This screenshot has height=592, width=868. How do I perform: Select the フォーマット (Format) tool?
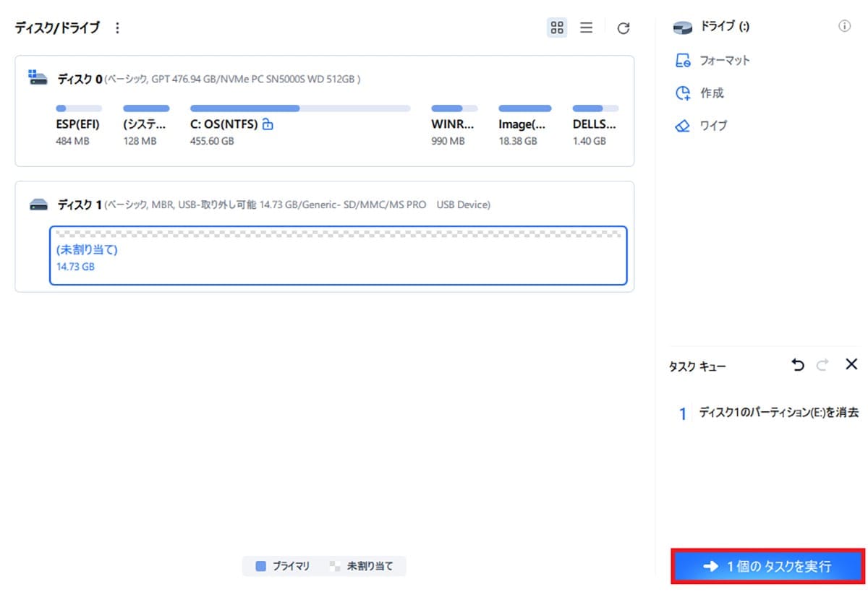pyautogui.click(x=726, y=61)
